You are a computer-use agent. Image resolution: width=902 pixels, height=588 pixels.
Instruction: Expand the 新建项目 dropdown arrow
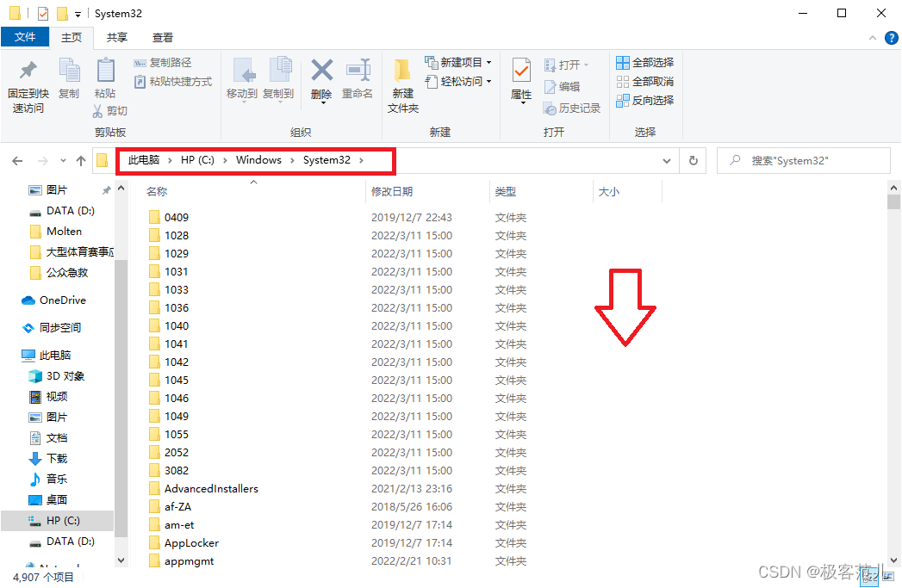point(488,62)
